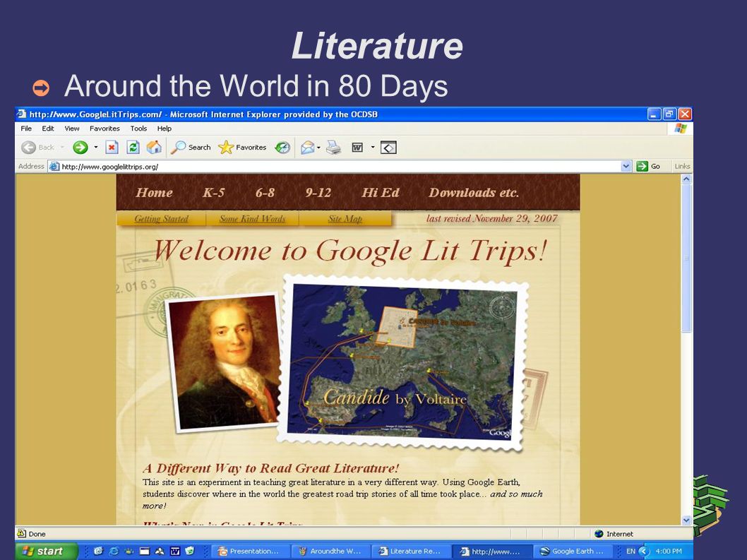
Task: Click the Search magnifier button
Action: [x=191, y=148]
